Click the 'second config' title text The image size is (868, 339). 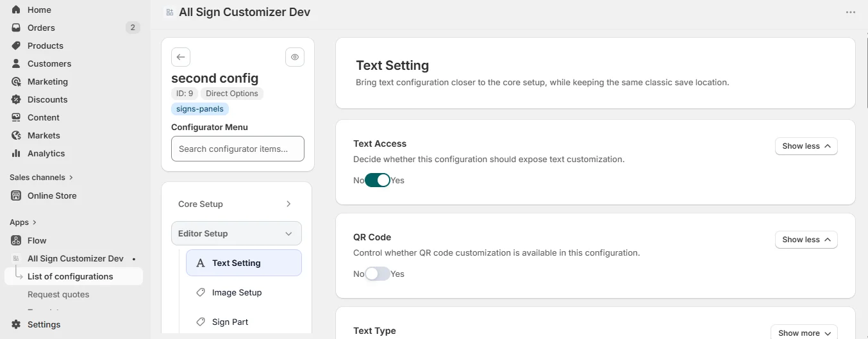215,78
